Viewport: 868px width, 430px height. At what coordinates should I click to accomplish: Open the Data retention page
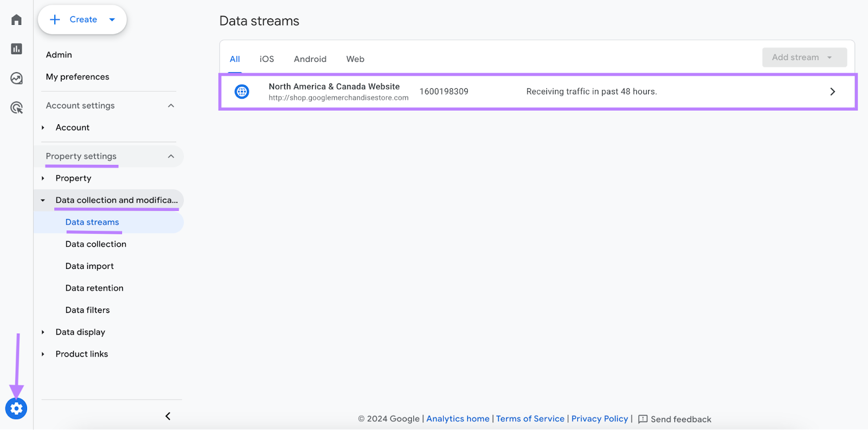point(94,288)
